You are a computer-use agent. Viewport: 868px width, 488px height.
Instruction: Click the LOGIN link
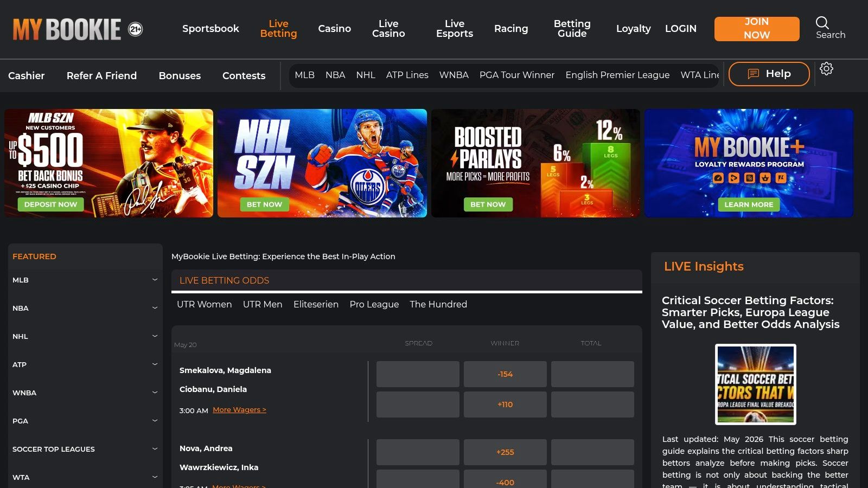(681, 29)
